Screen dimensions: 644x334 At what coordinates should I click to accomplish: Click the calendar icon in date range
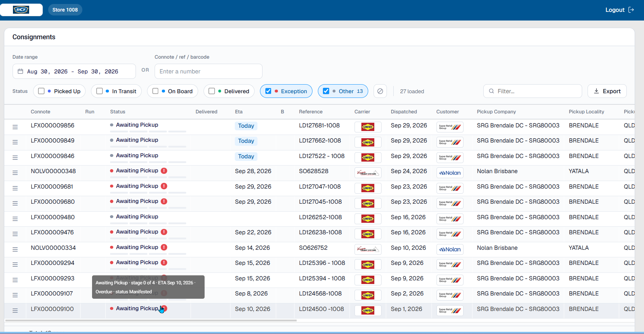pos(20,71)
